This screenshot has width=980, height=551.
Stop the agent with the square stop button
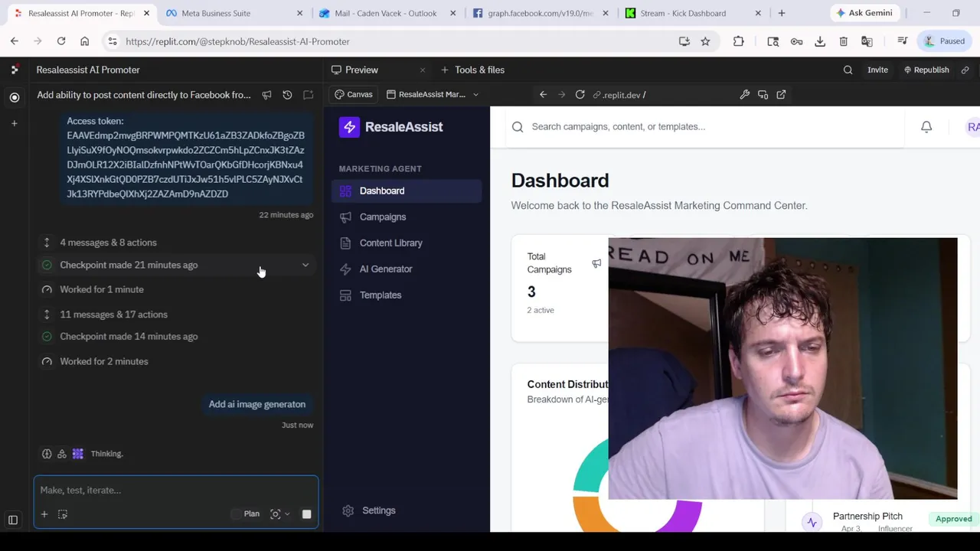click(306, 514)
